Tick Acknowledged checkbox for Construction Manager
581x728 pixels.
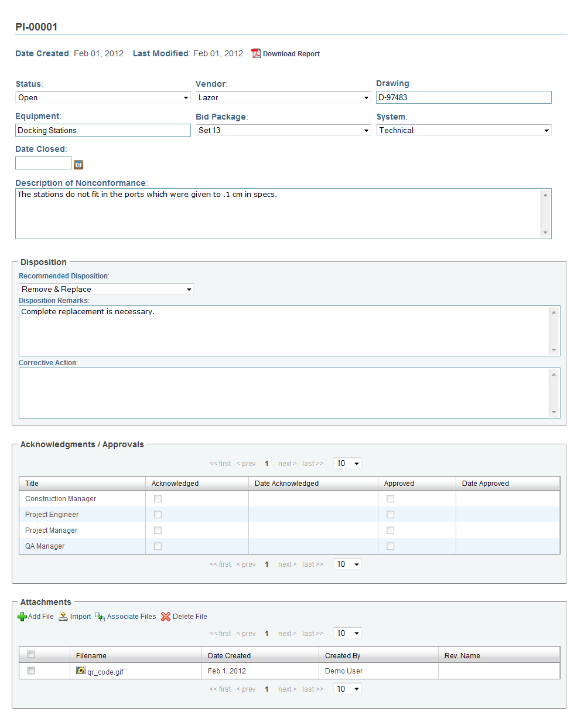point(158,499)
